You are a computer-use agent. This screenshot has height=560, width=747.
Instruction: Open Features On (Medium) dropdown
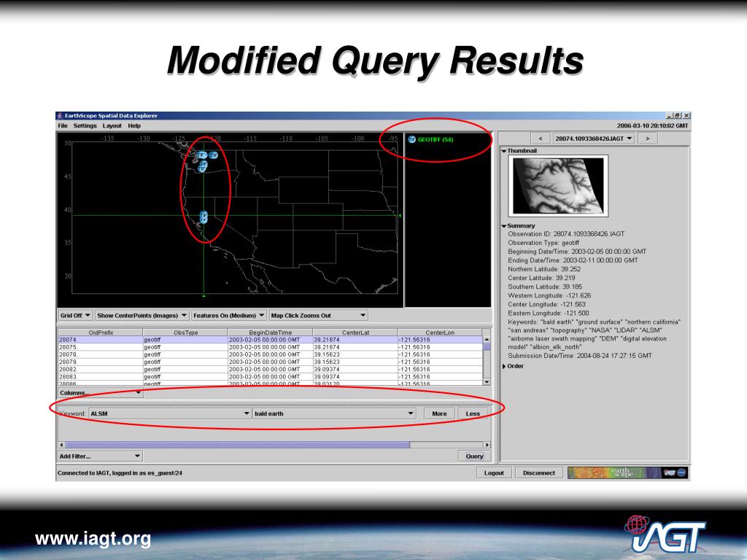click(x=228, y=315)
